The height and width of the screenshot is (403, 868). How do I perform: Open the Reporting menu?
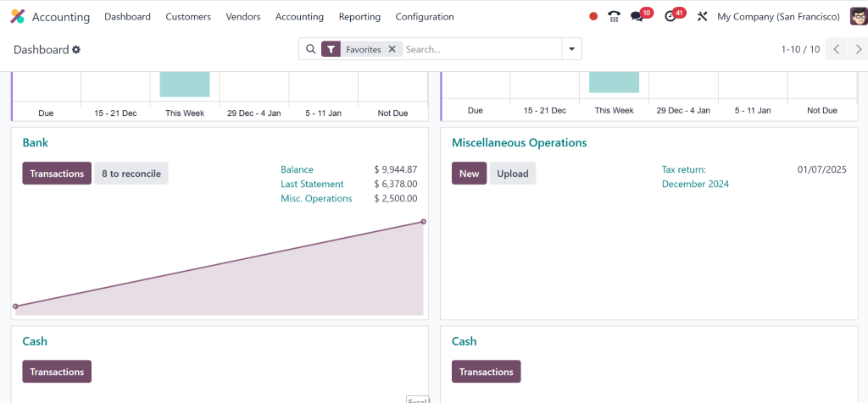(x=359, y=17)
